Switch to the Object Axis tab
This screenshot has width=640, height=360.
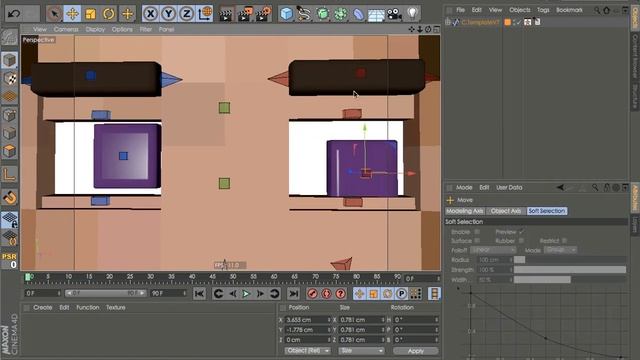click(506, 211)
